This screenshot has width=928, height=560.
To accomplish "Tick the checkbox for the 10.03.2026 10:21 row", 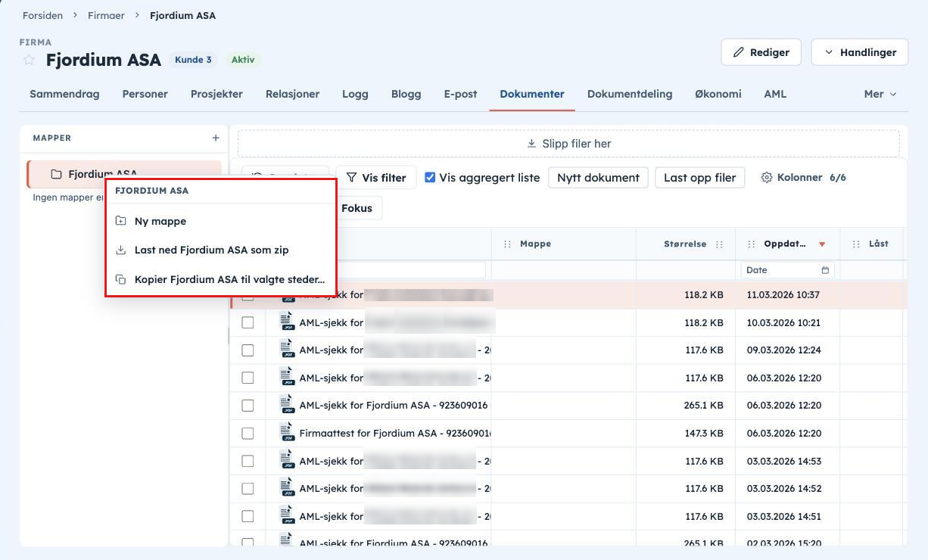I will [248, 322].
